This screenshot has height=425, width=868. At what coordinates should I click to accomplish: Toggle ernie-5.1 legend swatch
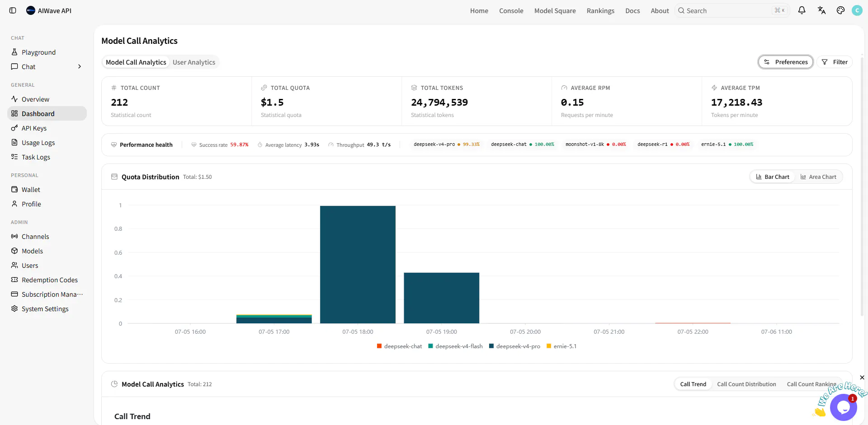pos(549,346)
